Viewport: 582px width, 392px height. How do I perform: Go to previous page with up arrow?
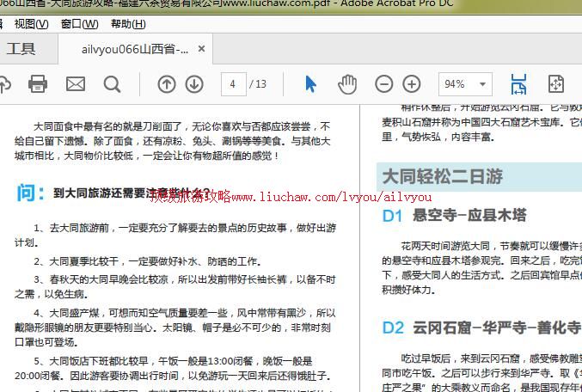pyautogui.click(x=167, y=83)
